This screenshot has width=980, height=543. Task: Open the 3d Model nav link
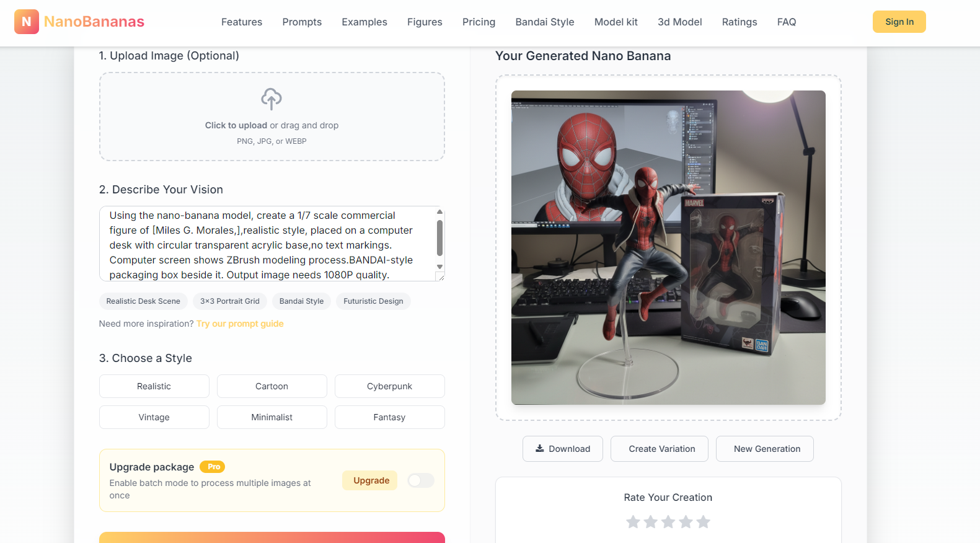680,22
